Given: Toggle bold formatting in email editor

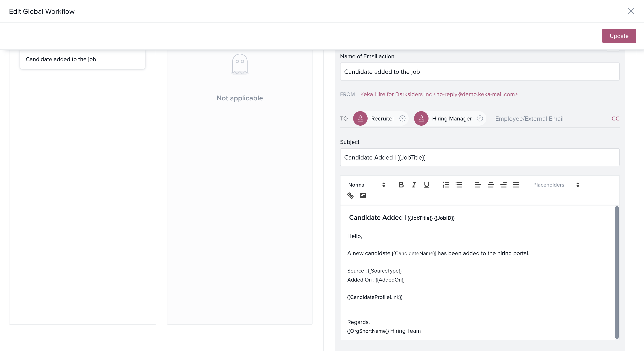Looking at the screenshot, I should tap(401, 185).
